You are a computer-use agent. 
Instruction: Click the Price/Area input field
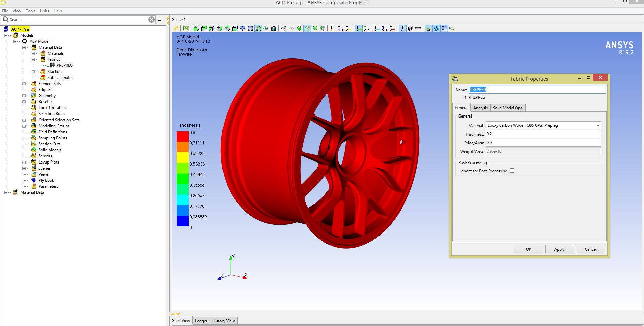[x=543, y=143]
